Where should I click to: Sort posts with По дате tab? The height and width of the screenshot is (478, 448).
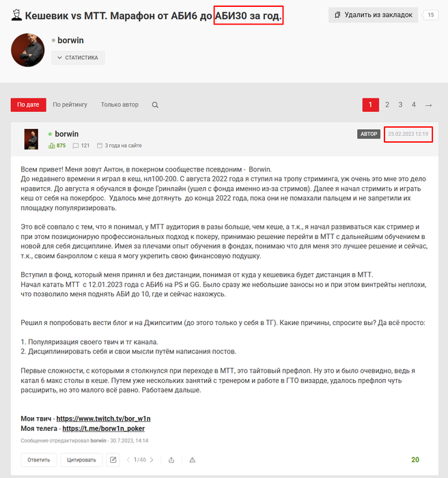(x=29, y=105)
